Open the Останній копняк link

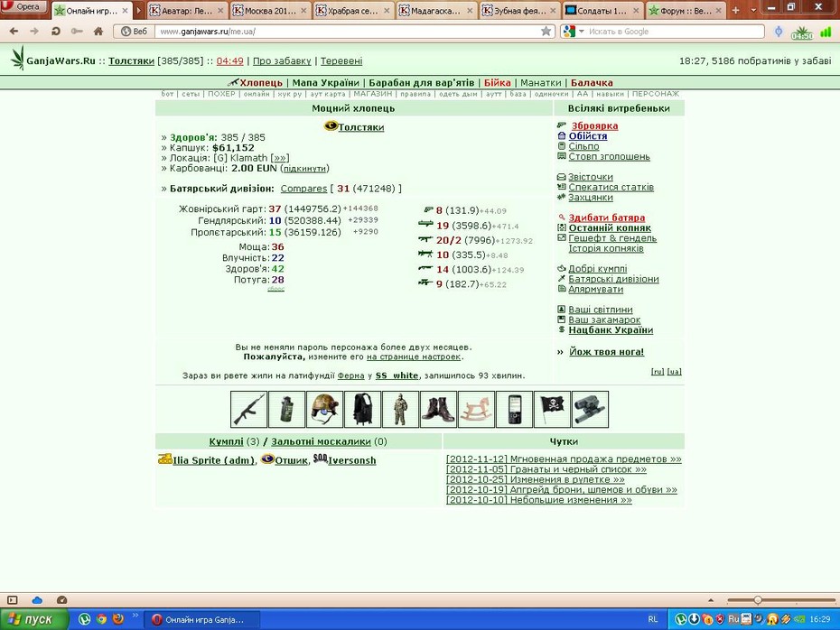coord(610,228)
